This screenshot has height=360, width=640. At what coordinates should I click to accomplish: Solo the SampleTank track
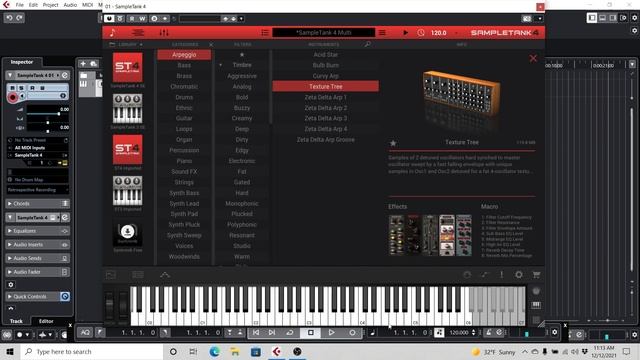coord(21,88)
